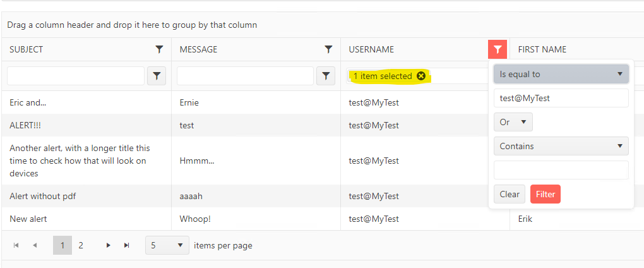Click filter operator button beside Message input
644x268 pixels.
[x=325, y=76]
